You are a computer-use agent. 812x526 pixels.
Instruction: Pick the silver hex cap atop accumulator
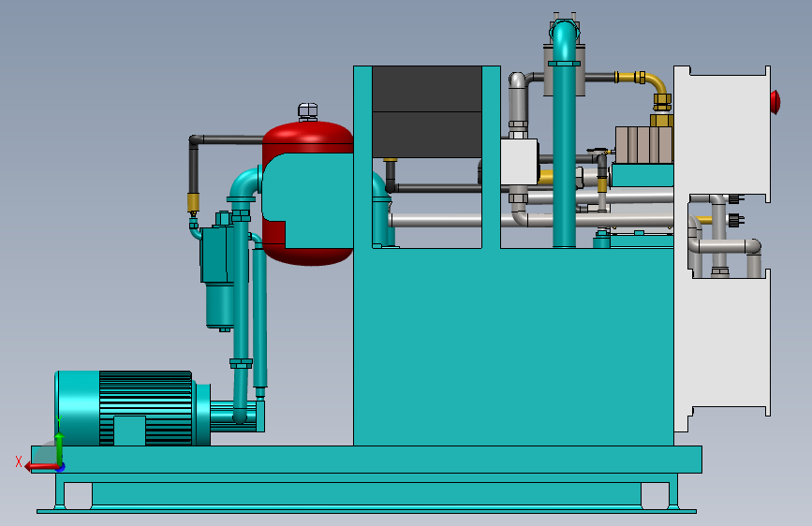[x=307, y=111]
